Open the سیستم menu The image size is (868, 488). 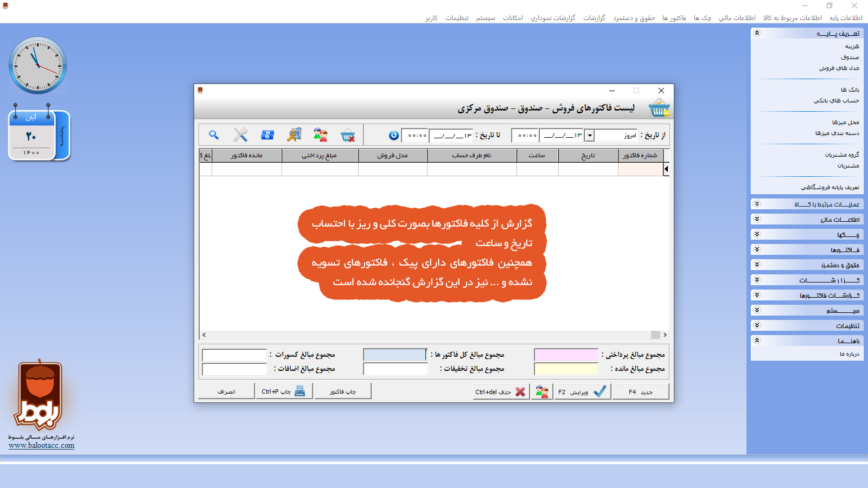486,18
